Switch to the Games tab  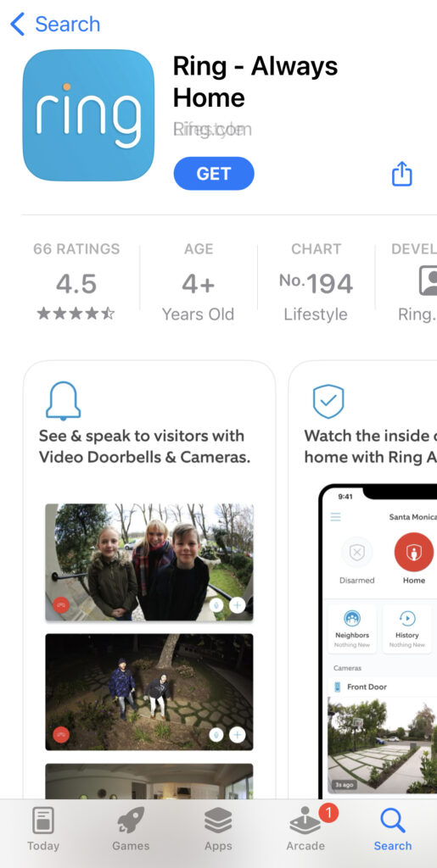click(x=131, y=829)
